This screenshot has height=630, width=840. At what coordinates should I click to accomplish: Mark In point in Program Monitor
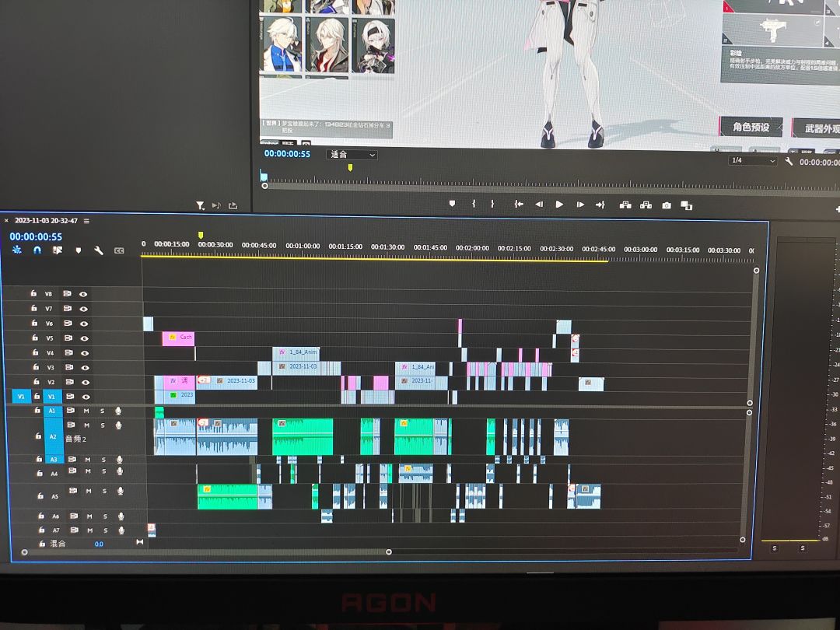[474, 204]
